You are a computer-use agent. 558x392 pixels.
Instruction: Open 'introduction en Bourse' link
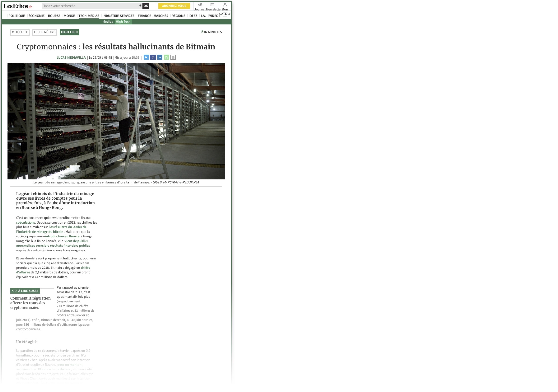point(62,236)
